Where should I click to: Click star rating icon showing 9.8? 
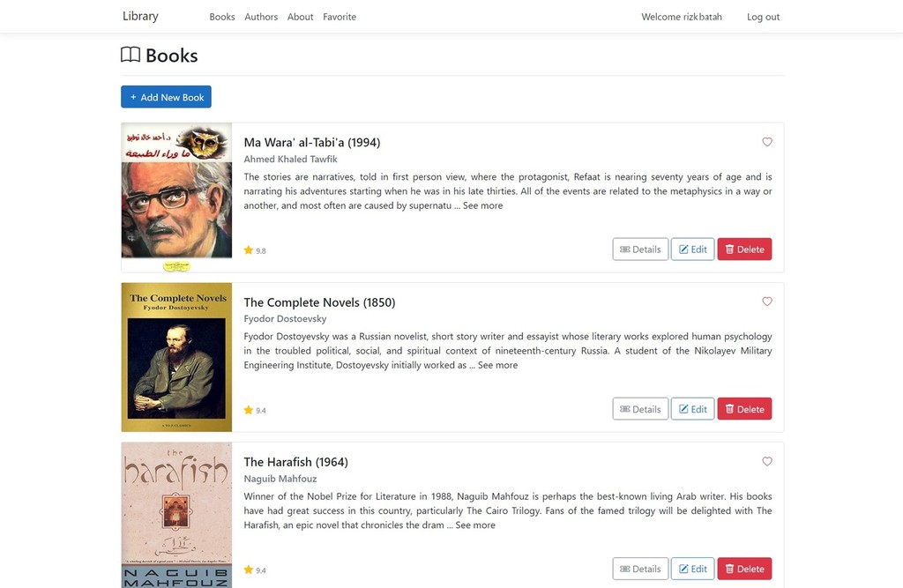[x=248, y=250]
